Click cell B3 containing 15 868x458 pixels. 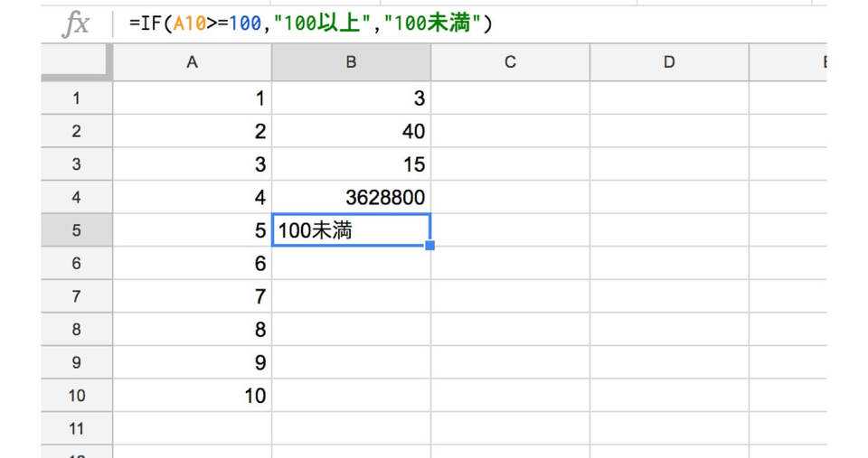[351, 164]
